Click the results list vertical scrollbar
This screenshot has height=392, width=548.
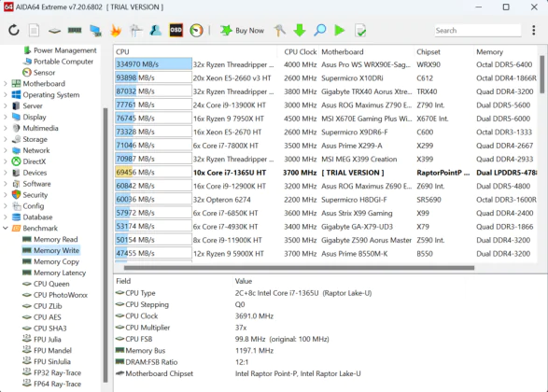click(x=542, y=74)
